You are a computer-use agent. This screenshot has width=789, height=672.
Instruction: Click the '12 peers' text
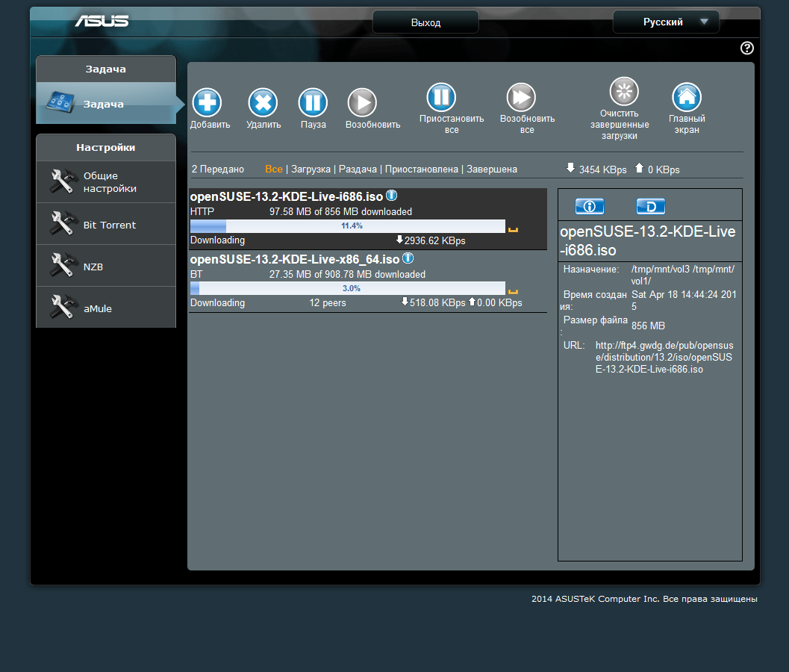click(x=328, y=302)
